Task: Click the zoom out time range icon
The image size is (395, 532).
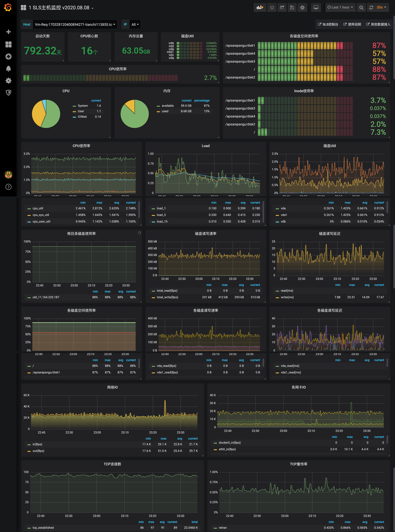Action: pos(361,7)
